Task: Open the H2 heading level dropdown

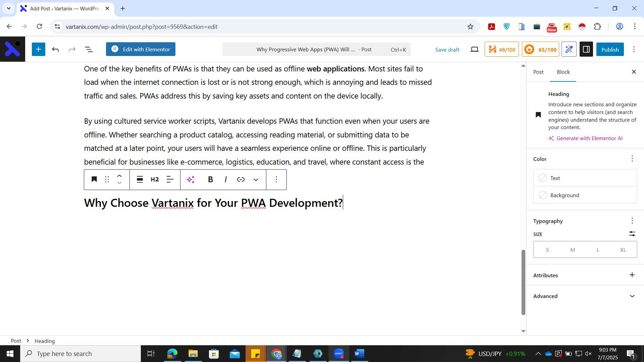Action: point(155,179)
